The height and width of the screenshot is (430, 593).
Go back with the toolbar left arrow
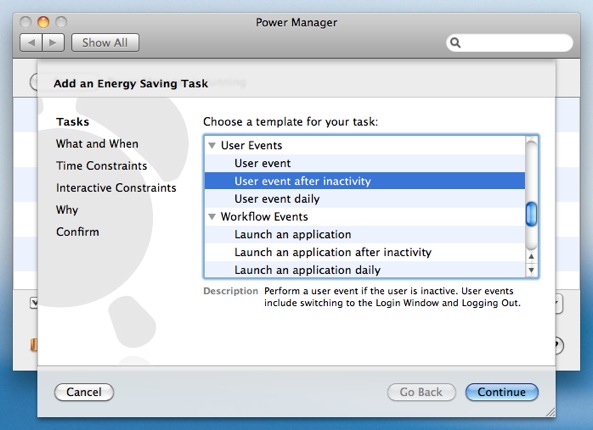31,42
